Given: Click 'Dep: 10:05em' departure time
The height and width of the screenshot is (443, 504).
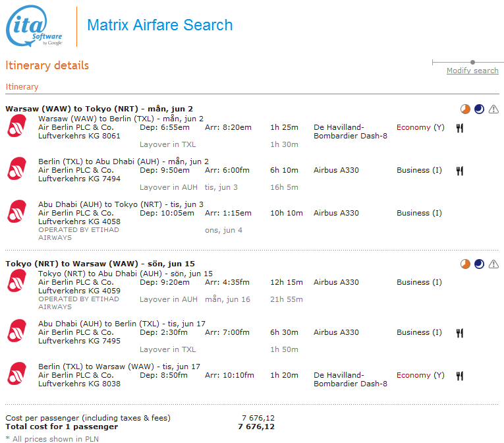Looking at the screenshot, I should point(167,213).
